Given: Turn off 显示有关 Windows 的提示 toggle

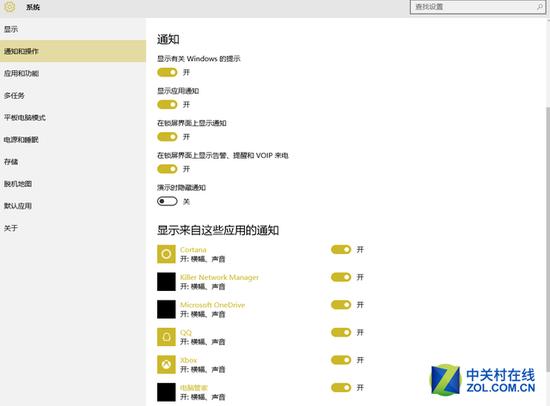Looking at the screenshot, I should (167, 72).
